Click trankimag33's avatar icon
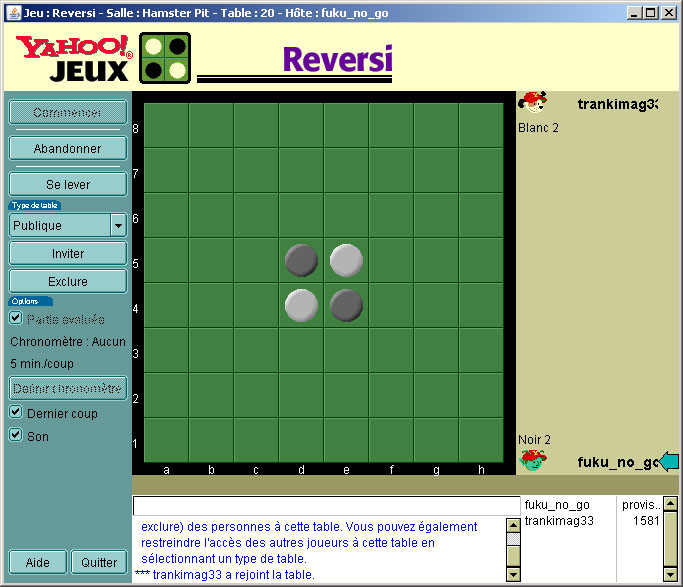Screen dimensions: 683x587 (x=532, y=102)
